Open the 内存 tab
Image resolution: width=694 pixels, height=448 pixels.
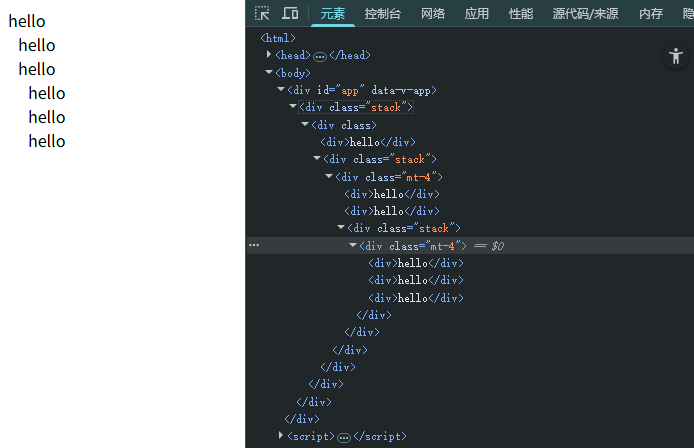click(x=651, y=14)
